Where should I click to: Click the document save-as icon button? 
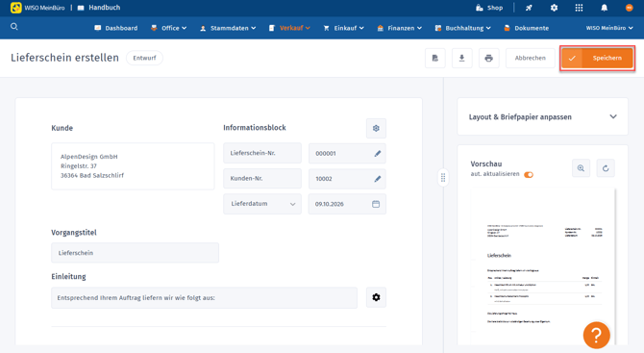coord(435,58)
